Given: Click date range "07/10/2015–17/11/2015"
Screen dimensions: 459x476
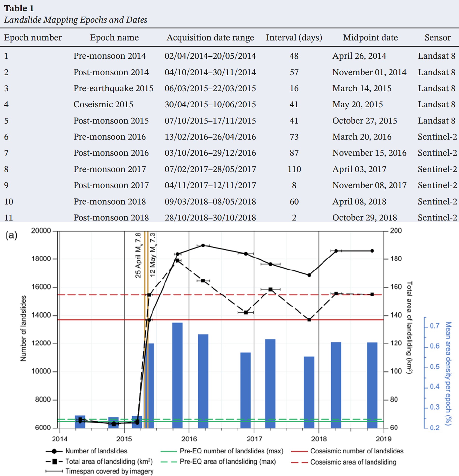Looking at the screenshot, I should point(210,121).
